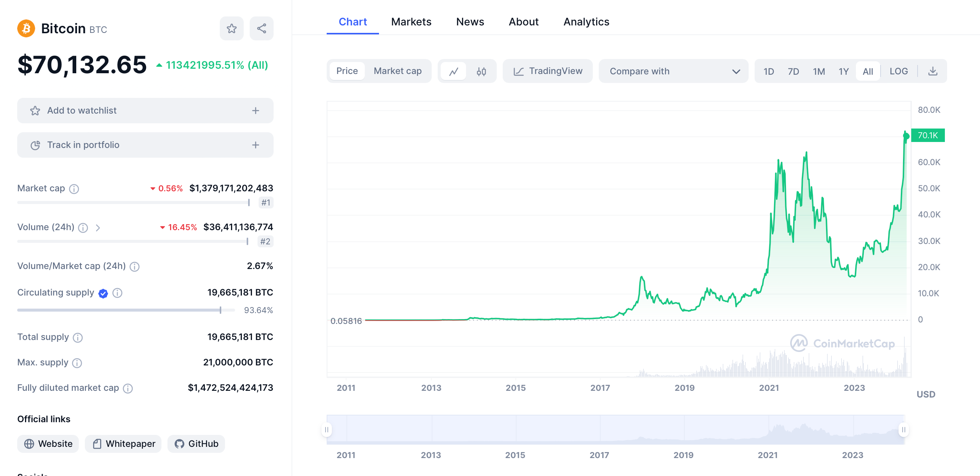Click the star favorite icon beside Bitcoin
The image size is (980, 476).
pos(231,28)
